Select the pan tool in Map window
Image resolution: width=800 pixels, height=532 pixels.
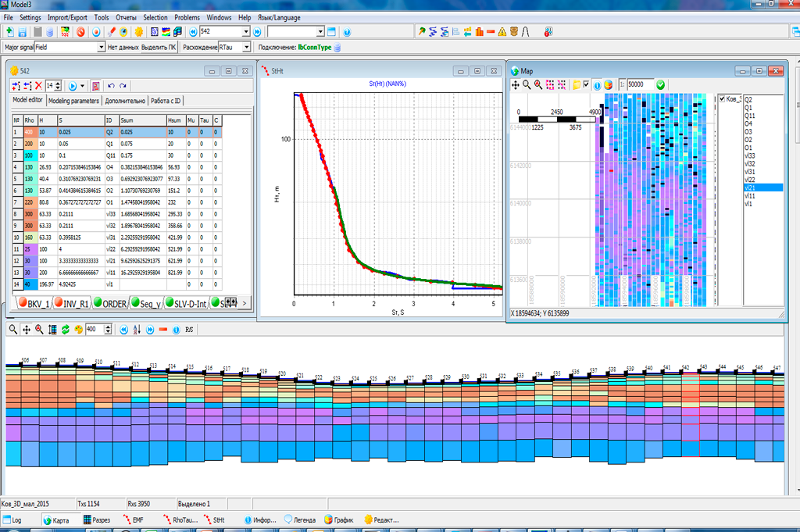[x=515, y=84]
